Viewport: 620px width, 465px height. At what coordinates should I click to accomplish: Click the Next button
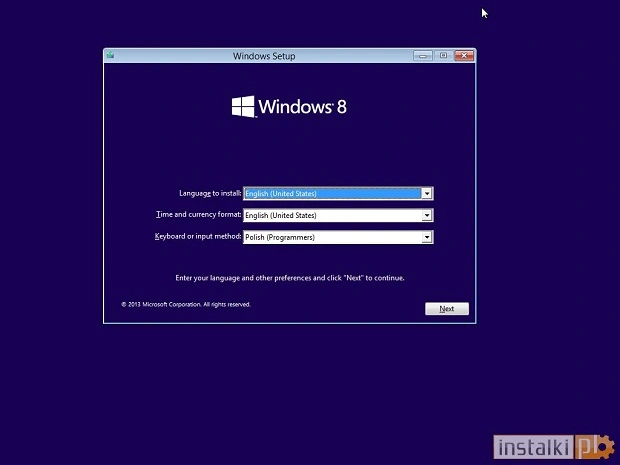[447, 309]
